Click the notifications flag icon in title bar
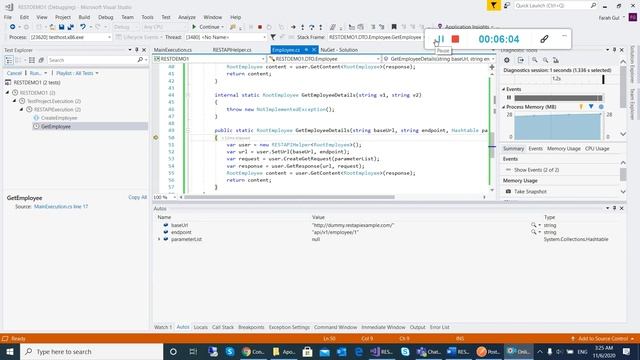 point(493,5)
